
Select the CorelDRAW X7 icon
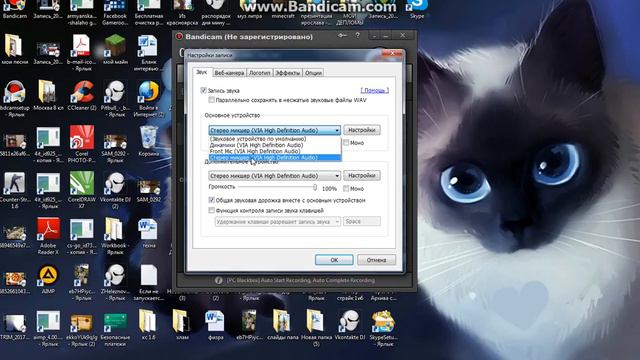pyautogui.click(x=82, y=189)
